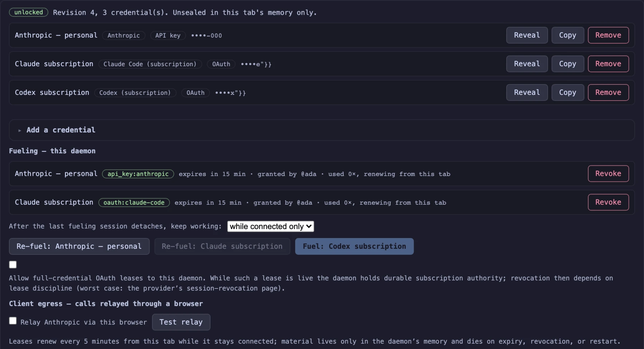Viewport: 644px width, 349px height.
Task: Click the masked value ••••x"}}
Action: coord(230,93)
